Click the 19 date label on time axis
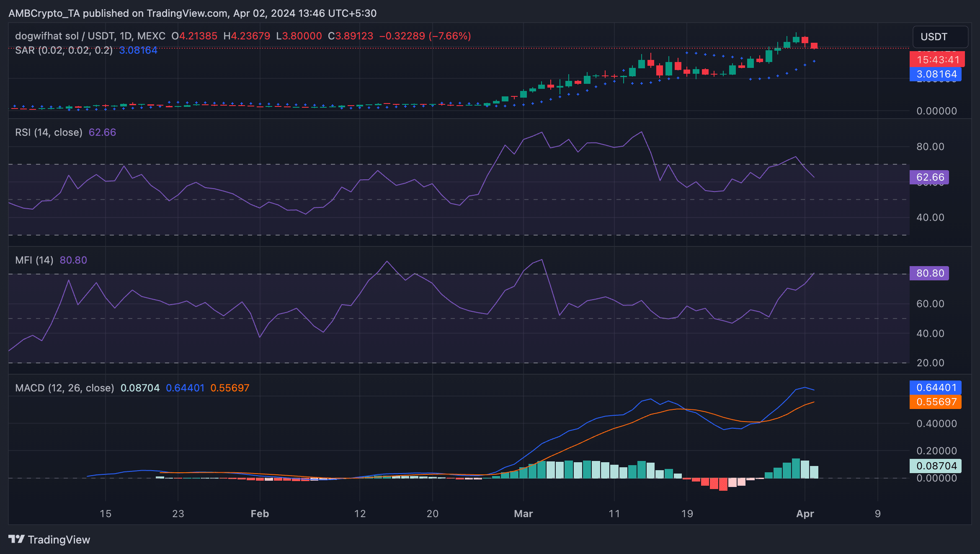Image resolution: width=980 pixels, height=554 pixels. point(687,514)
